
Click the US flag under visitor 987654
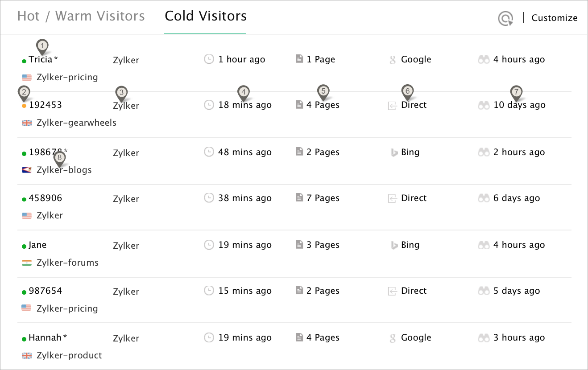pyautogui.click(x=27, y=308)
